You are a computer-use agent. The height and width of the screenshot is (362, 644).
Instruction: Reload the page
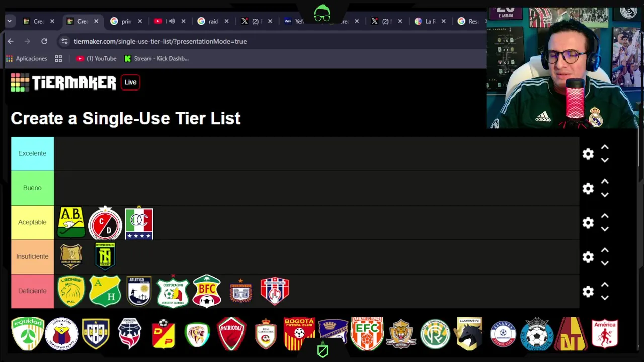click(44, 41)
